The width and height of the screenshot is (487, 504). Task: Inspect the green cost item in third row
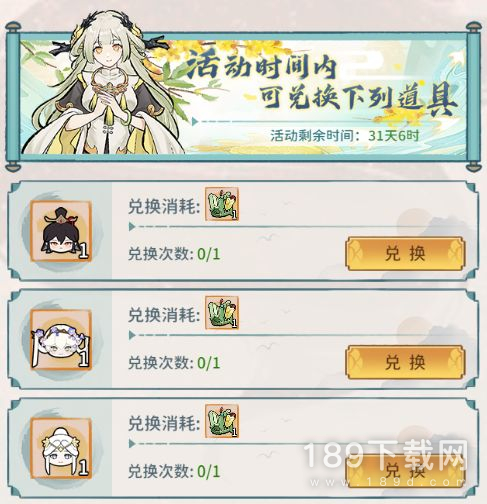[222, 421]
